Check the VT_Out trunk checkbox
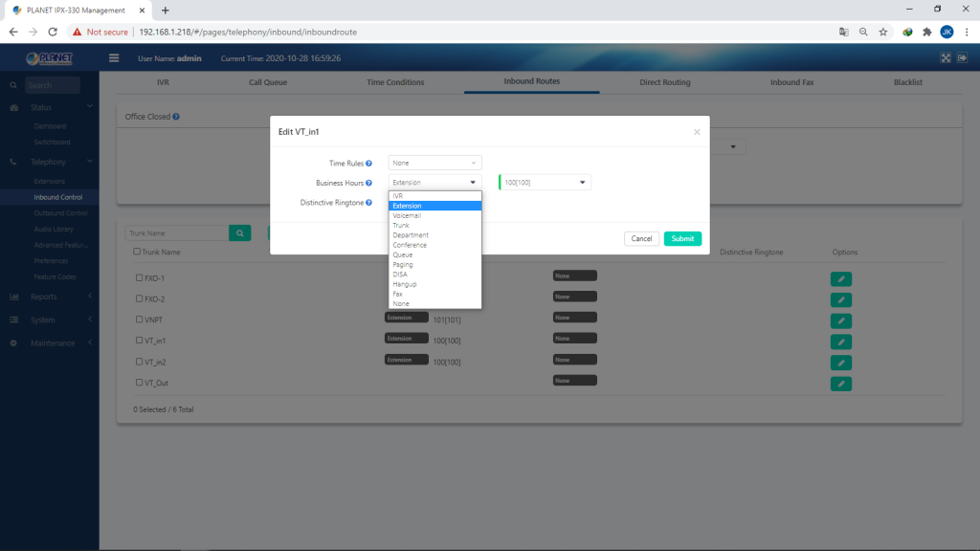The image size is (980, 551). point(139,383)
